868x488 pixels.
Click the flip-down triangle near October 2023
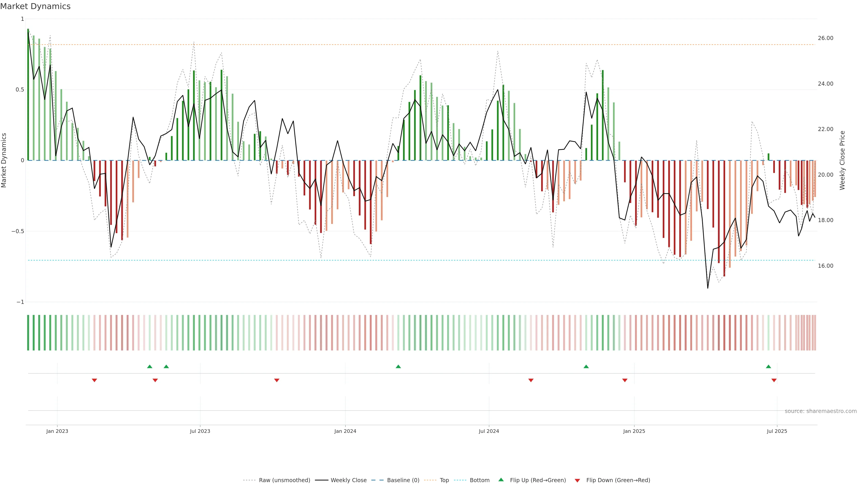[277, 380]
